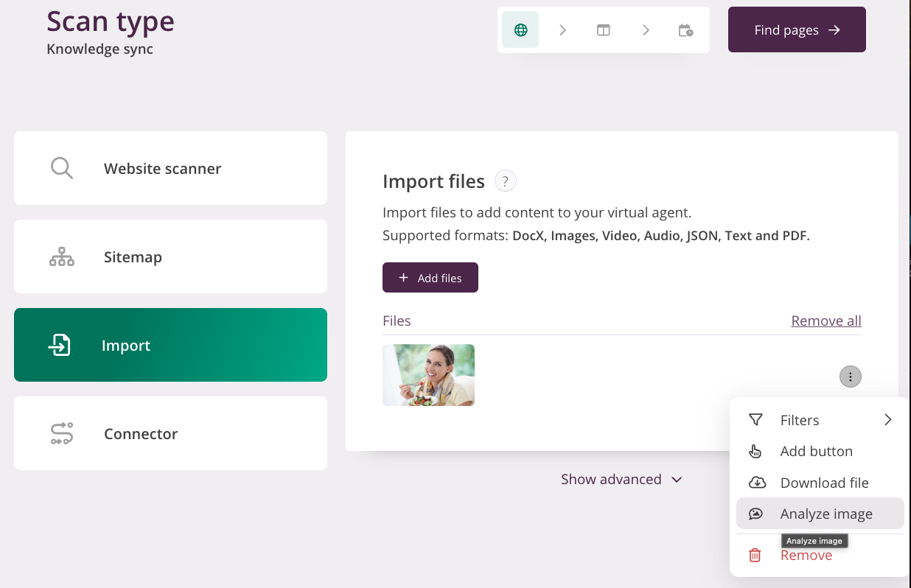911x588 pixels.
Task: Click the layout panel step icon
Action: pyautogui.click(x=604, y=30)
